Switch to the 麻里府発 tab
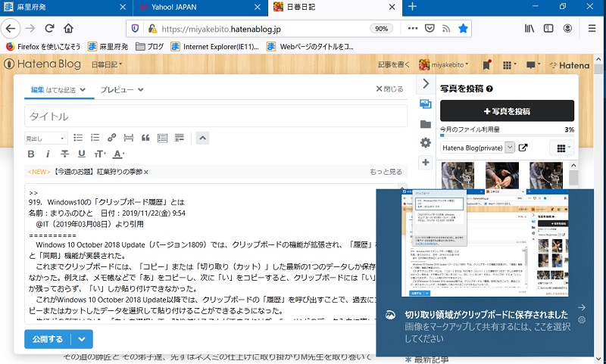The height and width of the screenshot is (364, 606). point(66,7)
